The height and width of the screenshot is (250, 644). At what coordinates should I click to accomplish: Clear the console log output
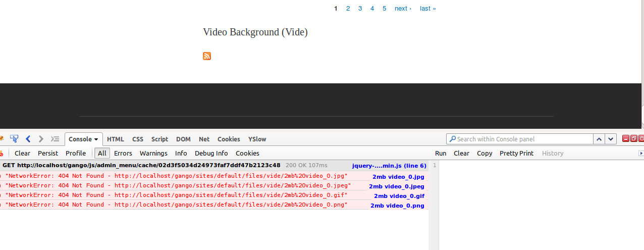(x=22, y=153)
